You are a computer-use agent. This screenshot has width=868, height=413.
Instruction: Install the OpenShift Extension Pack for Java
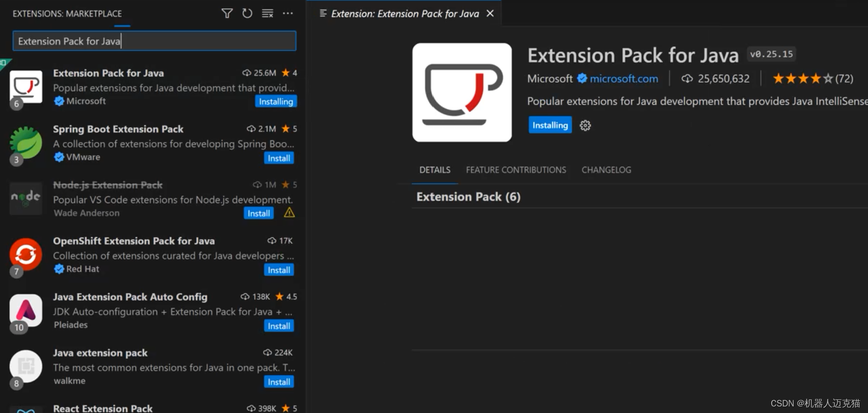pos(279,270)
